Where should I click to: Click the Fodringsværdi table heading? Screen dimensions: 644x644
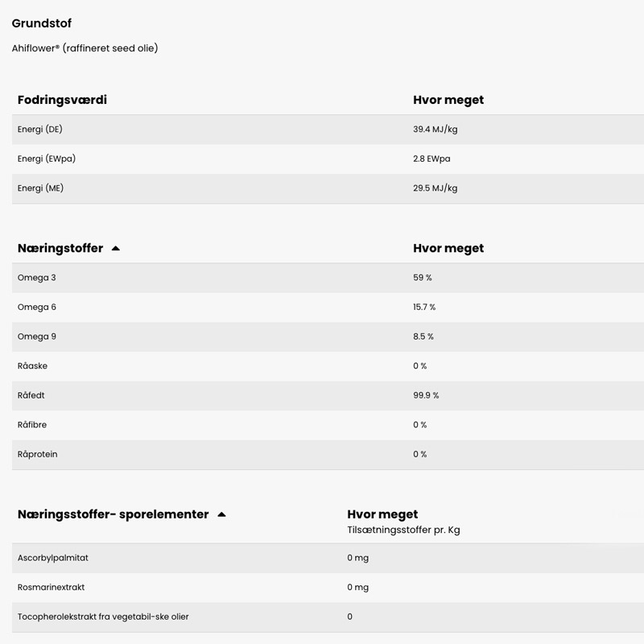[x=62, y=100]
